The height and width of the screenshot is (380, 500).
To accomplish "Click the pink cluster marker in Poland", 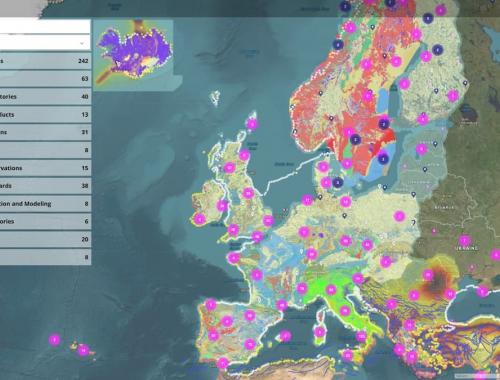I will pos(399,216).
